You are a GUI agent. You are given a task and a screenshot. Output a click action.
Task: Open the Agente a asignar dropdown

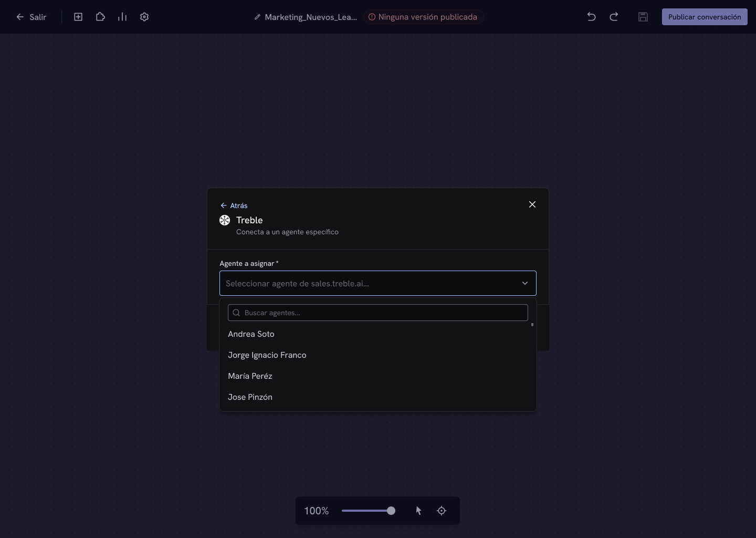point(378,283)
